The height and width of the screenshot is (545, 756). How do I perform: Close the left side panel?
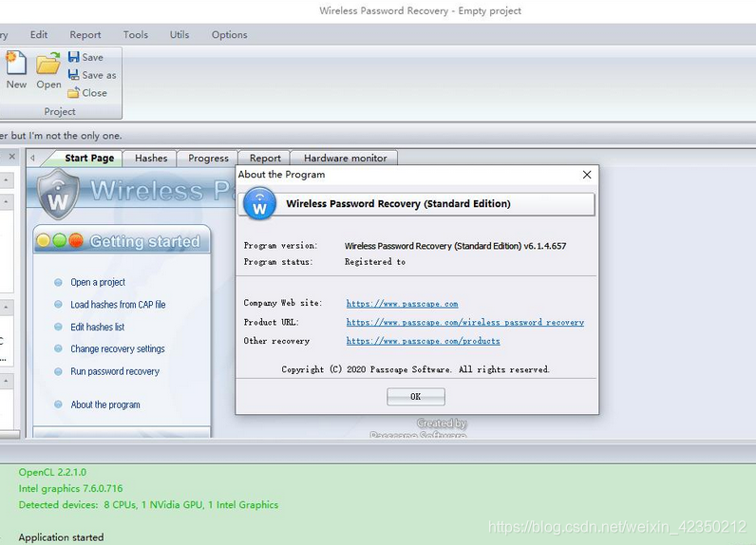[x=12, y=156]
